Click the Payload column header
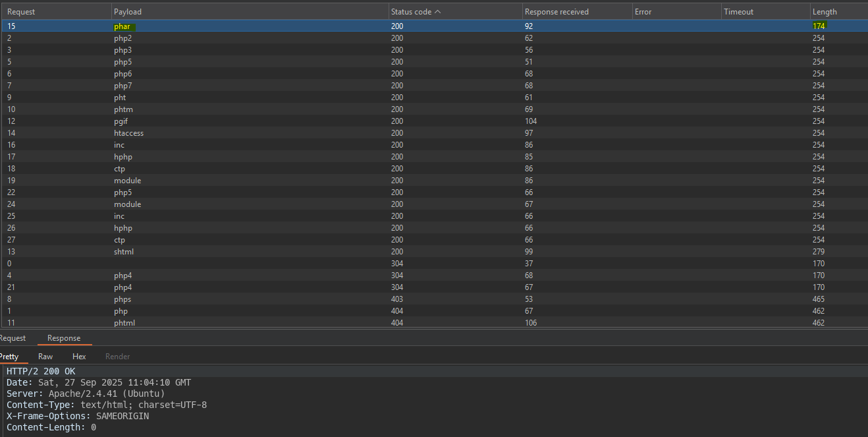 point(128,12)
